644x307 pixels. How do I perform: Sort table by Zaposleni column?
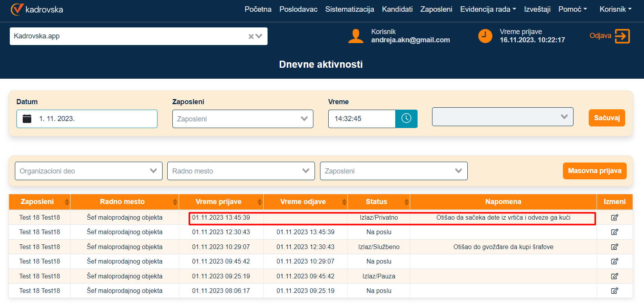pos(67,202)
